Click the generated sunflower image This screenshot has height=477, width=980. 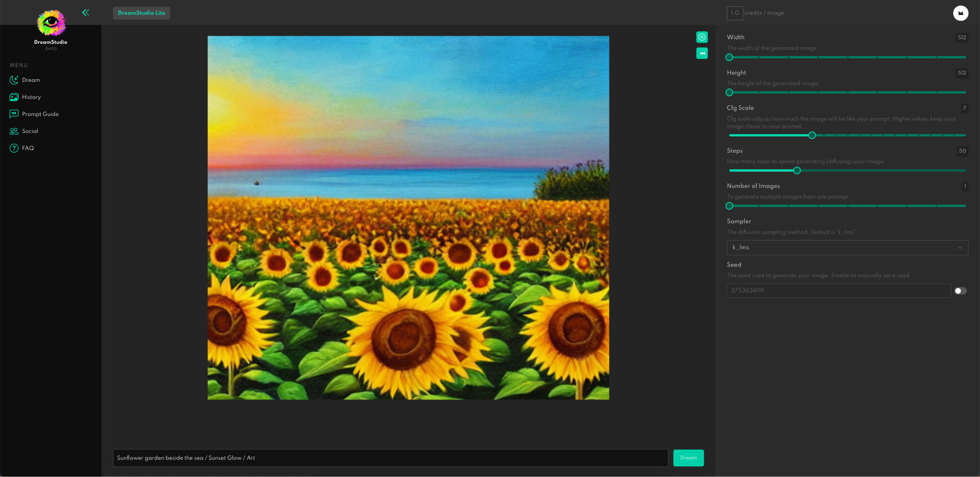tap(408, 217)
